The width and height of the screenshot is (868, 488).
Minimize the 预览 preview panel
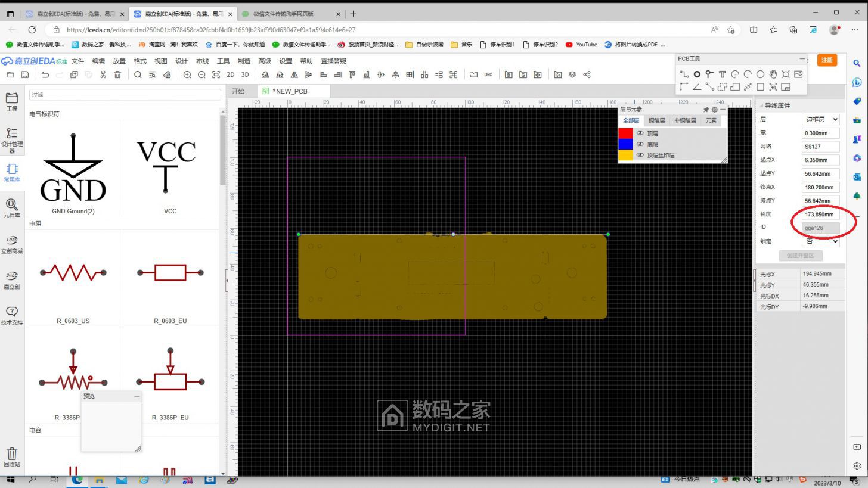pos(137,396)
